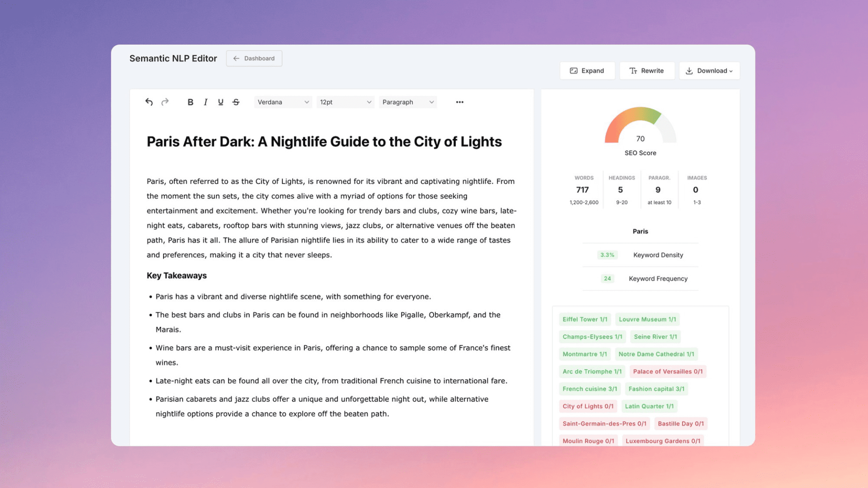The width and height of the screenshot is (868, 488).
Task: Click the more options ellipsis menu
Action: 459,102
